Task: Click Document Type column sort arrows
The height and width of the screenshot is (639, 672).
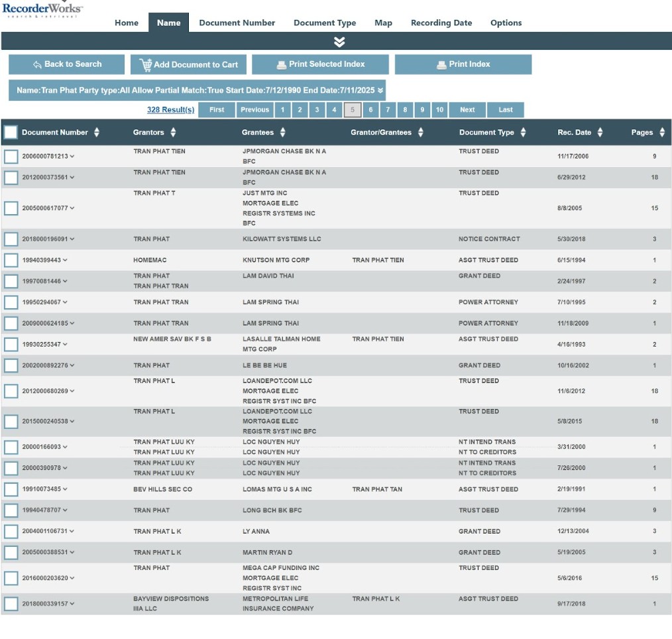Action: pos(523,133)
